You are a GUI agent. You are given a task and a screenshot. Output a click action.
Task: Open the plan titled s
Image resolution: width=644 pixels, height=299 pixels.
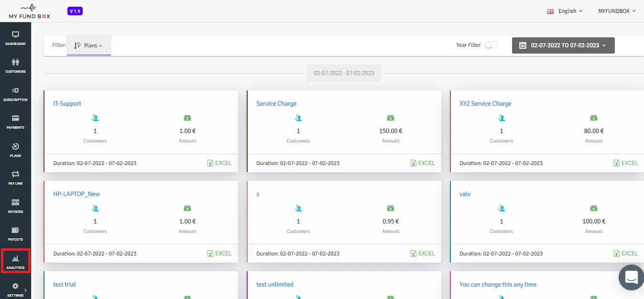click(258, 194)
